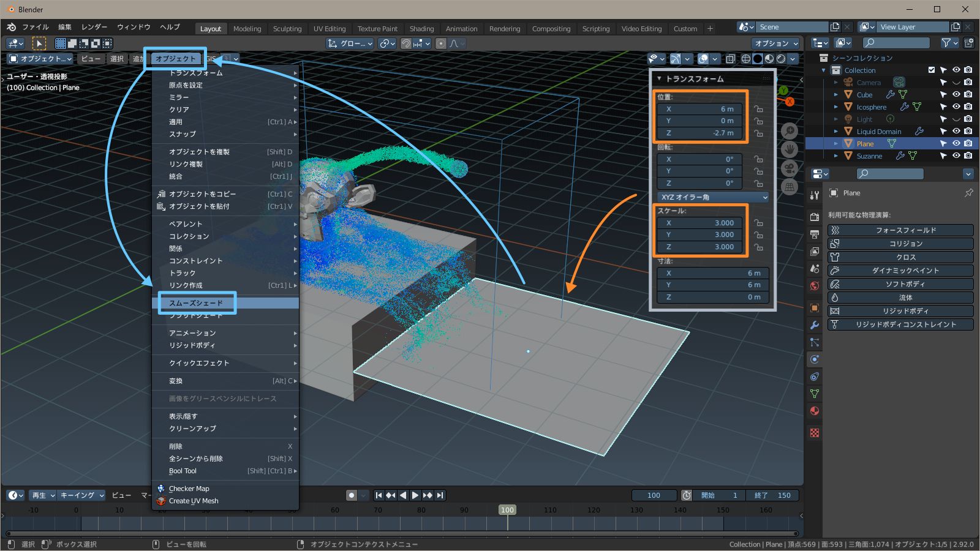Open the グロー transform orientation dropdown
Viewport: 980px width, 551px height.
(349, 43)
